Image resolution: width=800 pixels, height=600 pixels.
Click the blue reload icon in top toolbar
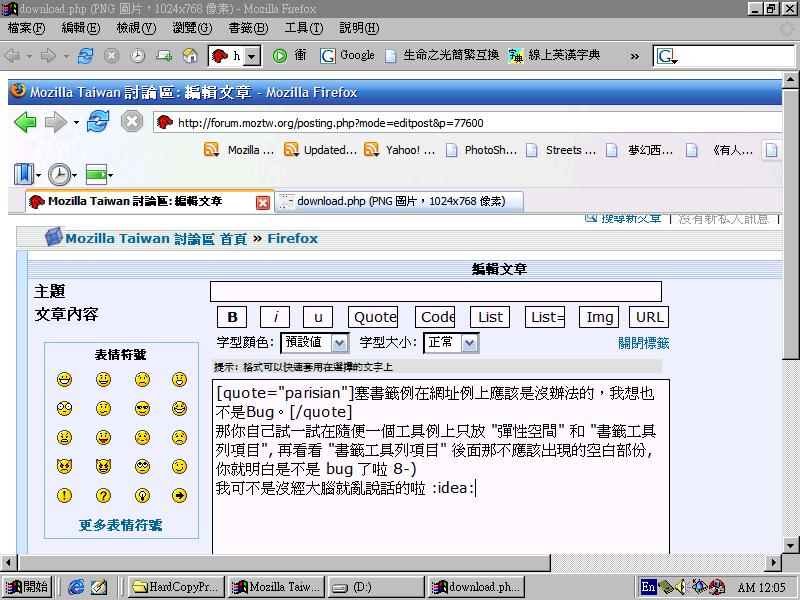tap(86, 56)
